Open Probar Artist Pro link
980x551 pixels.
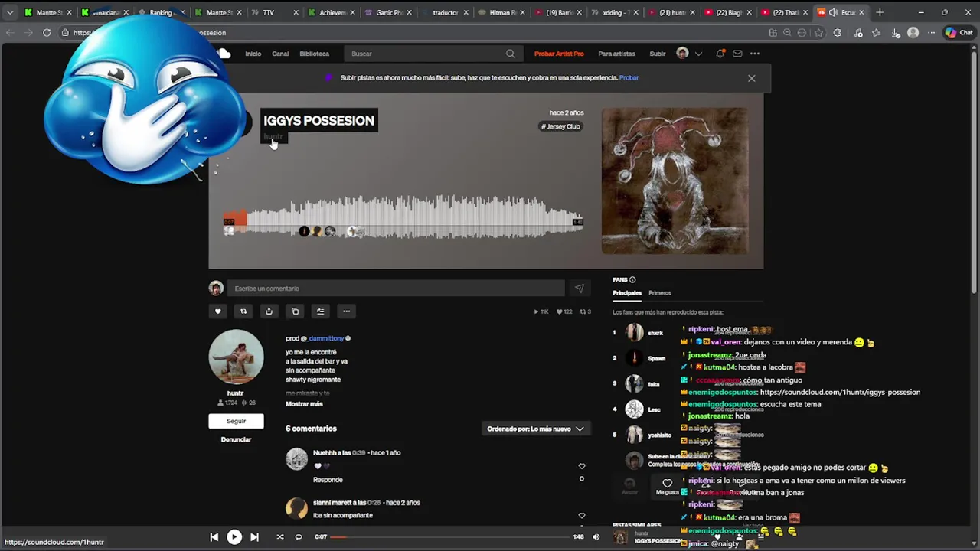(x=559, y=54)
